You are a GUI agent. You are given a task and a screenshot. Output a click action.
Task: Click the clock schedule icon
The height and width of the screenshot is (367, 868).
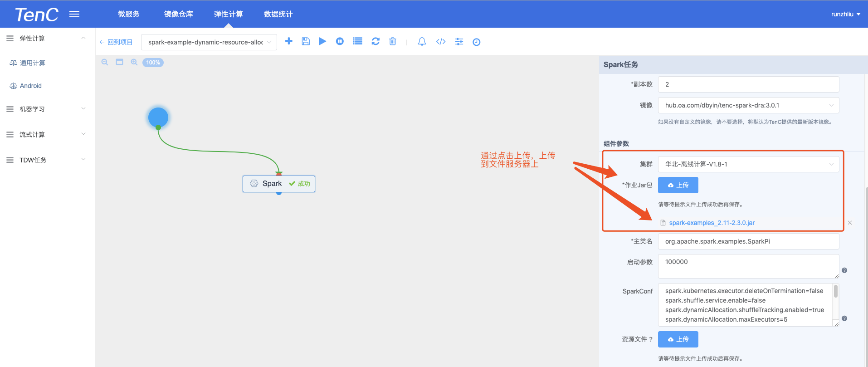(x=476, y=42)
